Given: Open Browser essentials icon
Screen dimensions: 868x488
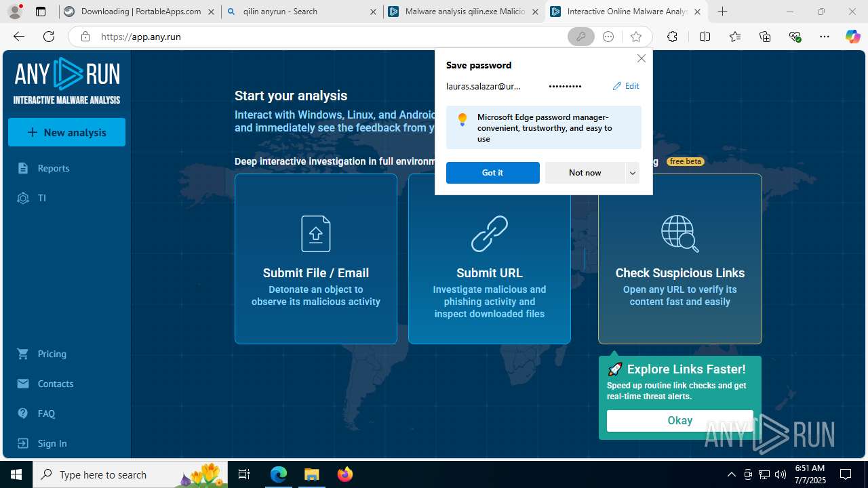Looking at the screenshot, I should 795,37.
